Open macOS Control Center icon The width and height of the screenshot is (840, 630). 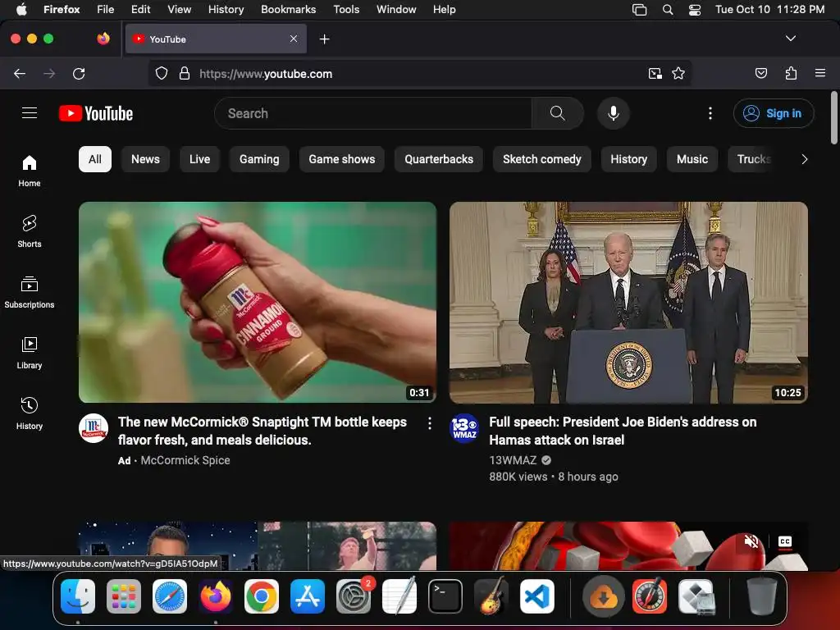click(694, 10)
